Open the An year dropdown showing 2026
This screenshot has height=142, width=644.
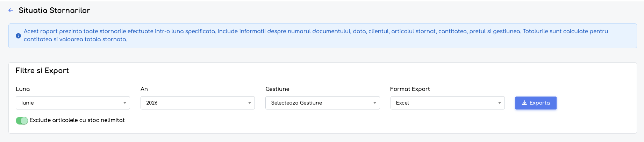point(198,103)
